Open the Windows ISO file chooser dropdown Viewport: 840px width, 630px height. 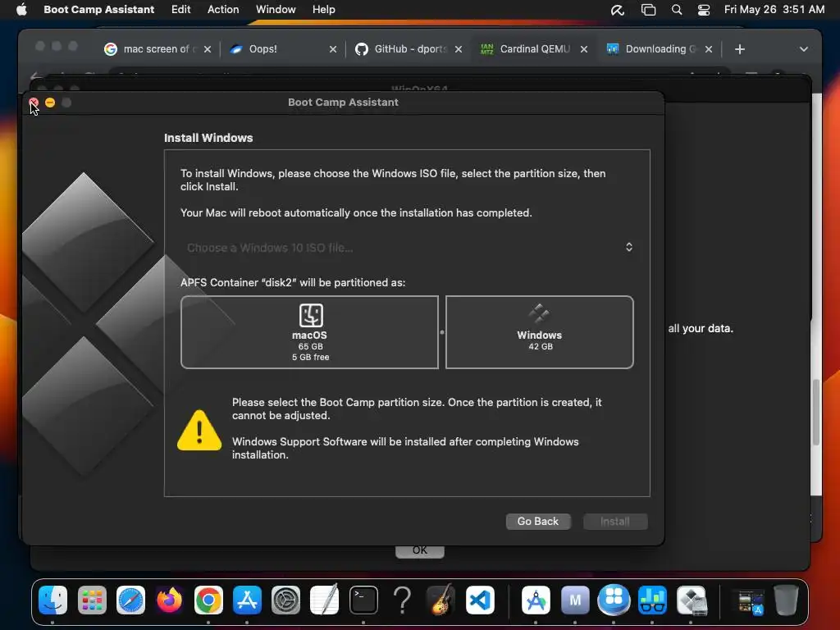point(407,248)
